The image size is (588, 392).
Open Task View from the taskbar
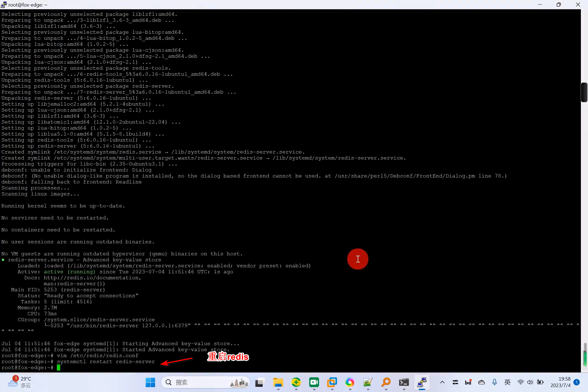tap(260, 382)
